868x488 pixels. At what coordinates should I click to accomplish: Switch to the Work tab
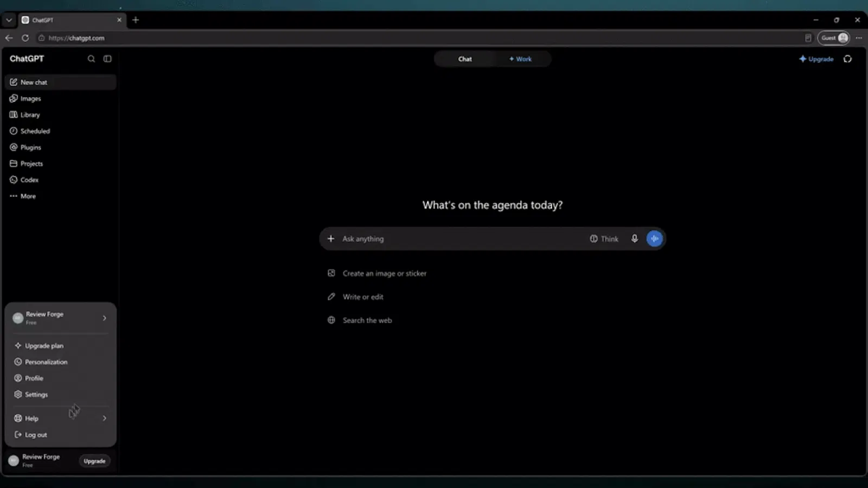click(x=521, y=59)
